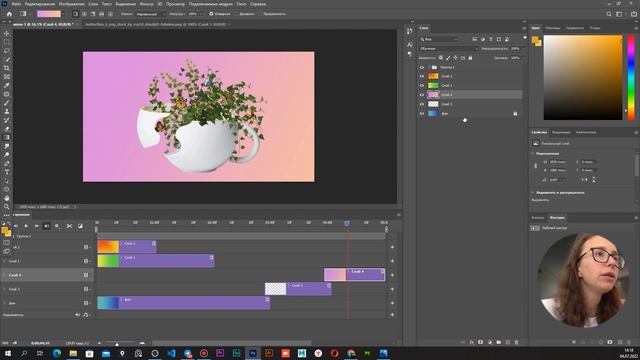Open the Изображение menu
This screenshot has width=640, height=360.
click(x=72, y=4)
